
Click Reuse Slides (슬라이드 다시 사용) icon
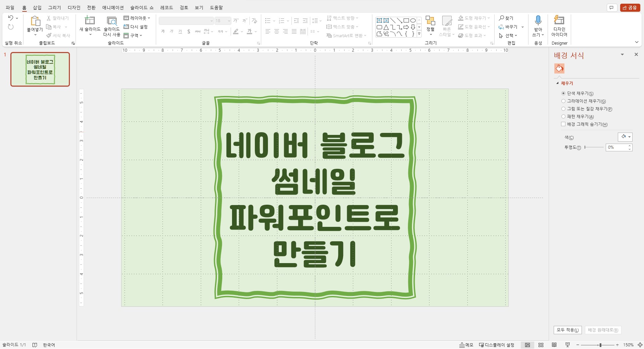tap(111, 21)
